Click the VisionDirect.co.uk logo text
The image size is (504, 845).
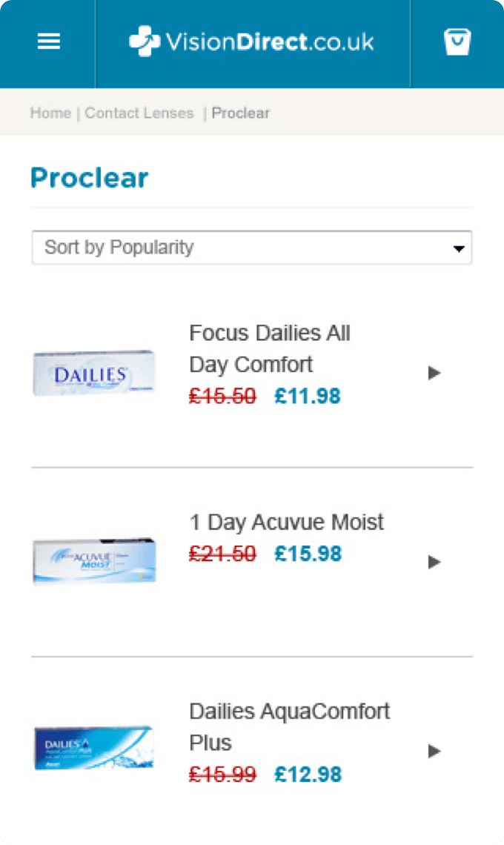[270, 42]
